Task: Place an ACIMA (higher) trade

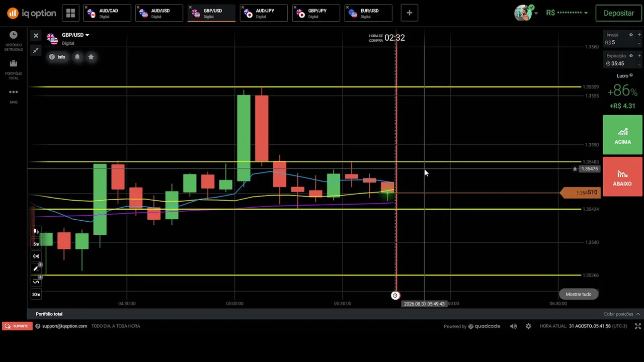Action: (x=622, y=135)
